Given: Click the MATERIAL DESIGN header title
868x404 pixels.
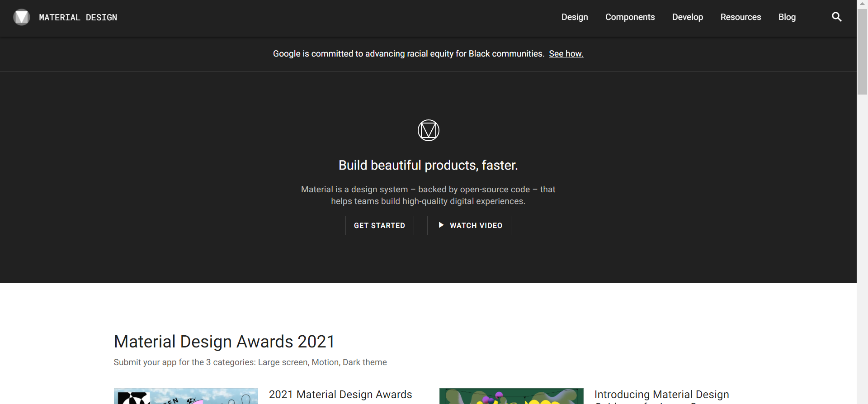Looking at the screenshot, I should [78, 17].
